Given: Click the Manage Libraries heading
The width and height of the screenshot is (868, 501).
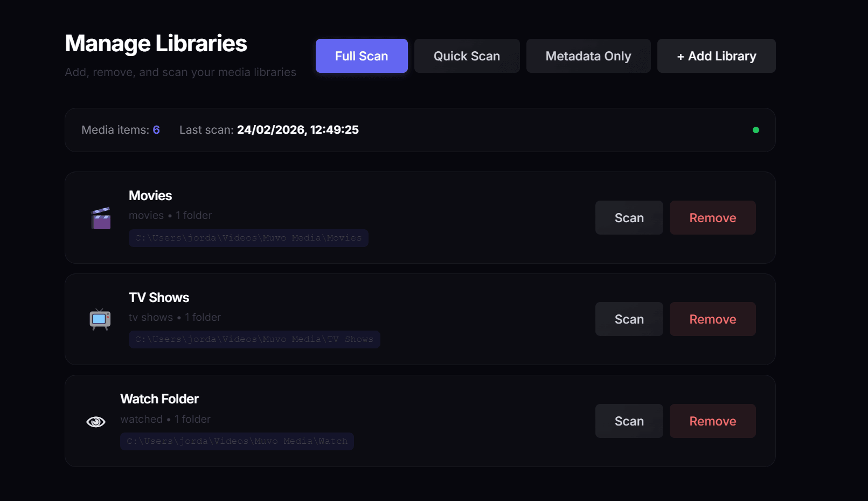Looking at the screenshot, I should (155, 43).
